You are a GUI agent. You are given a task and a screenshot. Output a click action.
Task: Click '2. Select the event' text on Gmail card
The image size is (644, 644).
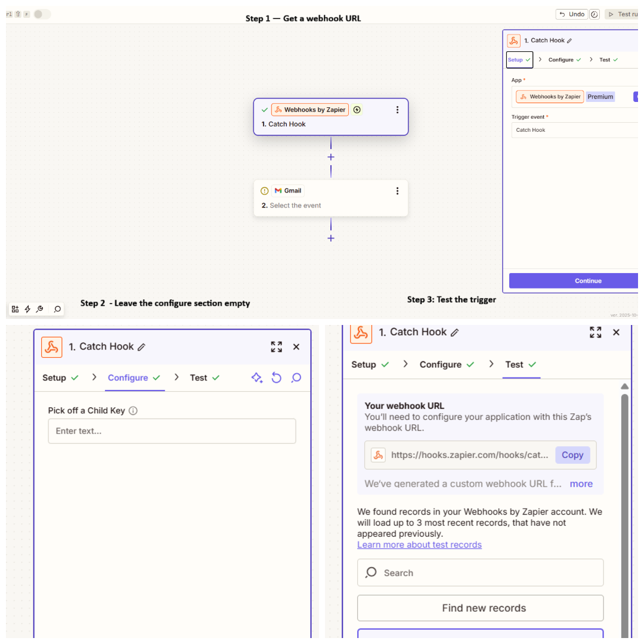tap(291, 205)
